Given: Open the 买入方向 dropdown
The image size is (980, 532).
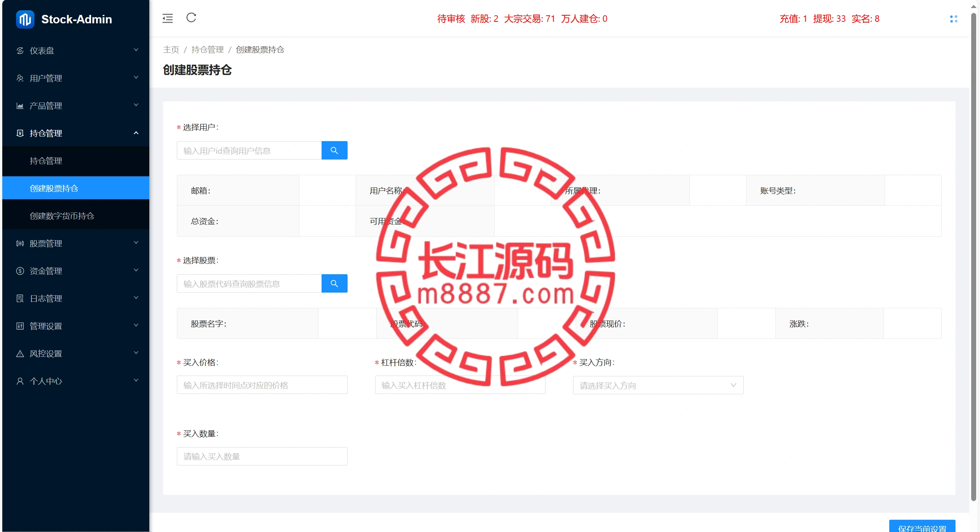Looking at the screenshot, I should [x=658, y=385].
